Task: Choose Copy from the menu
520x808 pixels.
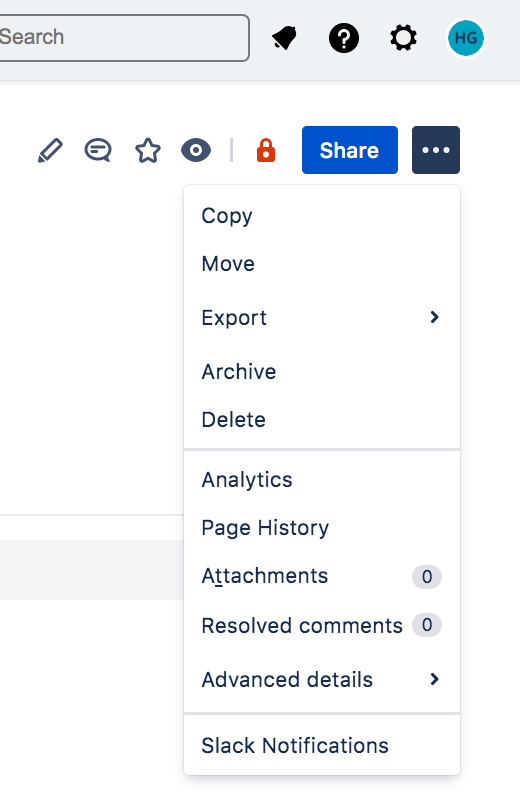Action: coord(322,215)
